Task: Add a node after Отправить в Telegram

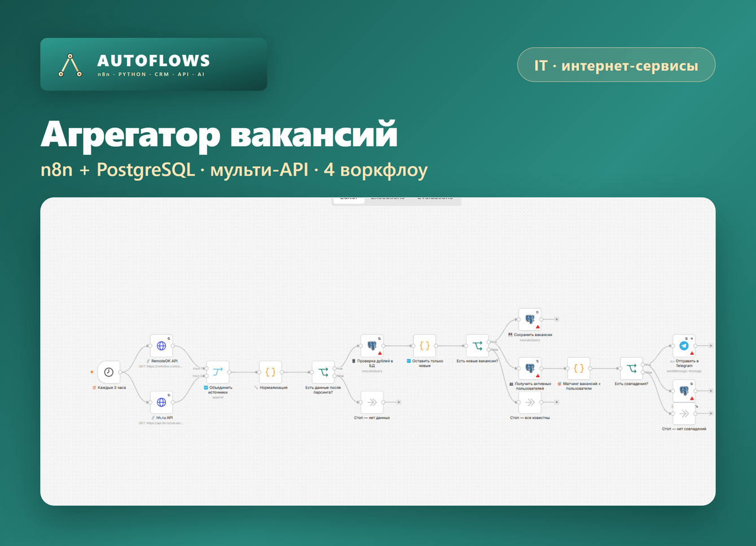Action: pyautogui.click(x=711, y=346)
